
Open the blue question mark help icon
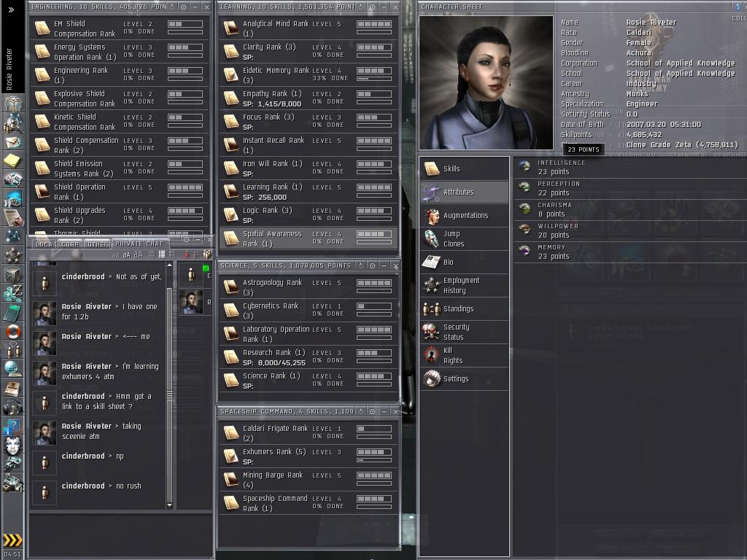13,426
